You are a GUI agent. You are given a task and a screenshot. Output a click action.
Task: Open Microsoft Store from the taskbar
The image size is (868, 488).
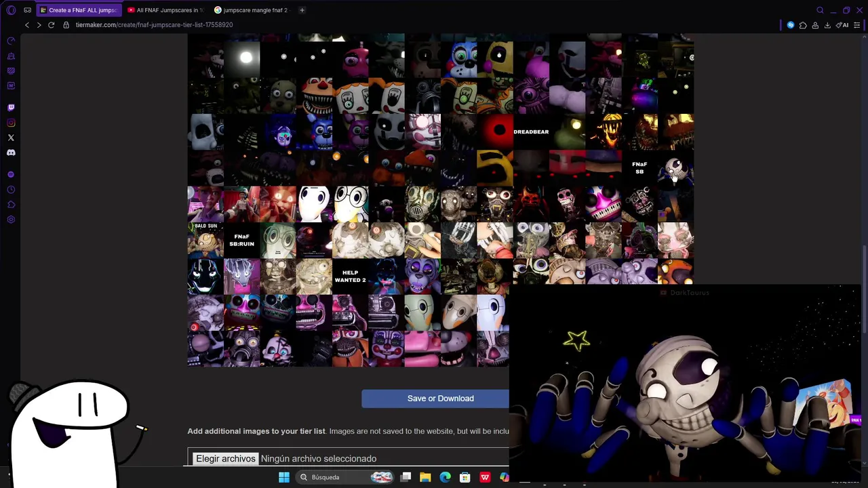[x=465, y=477]
